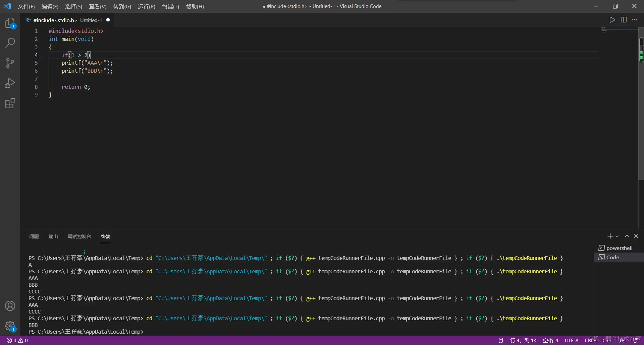644x345 pixels.
Task: Open the editor More Actions ellipsis menu
Action: [634, 20]
